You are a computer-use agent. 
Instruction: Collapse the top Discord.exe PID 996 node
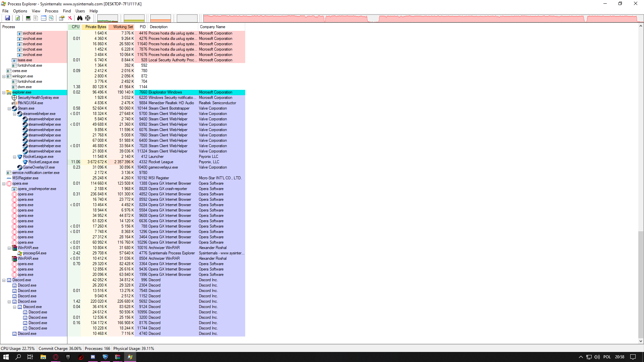(4, 280)
